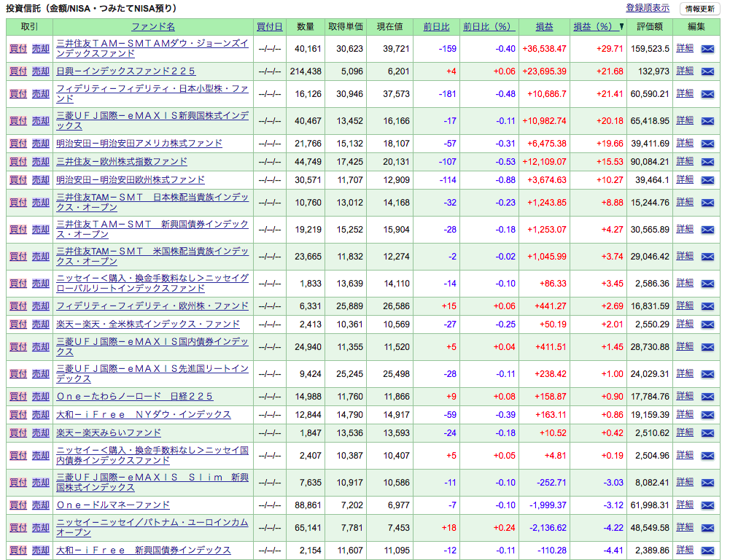
Task: Click mail icon for 明治安田欧州株式ファンド row
Action: click(707, 179)
